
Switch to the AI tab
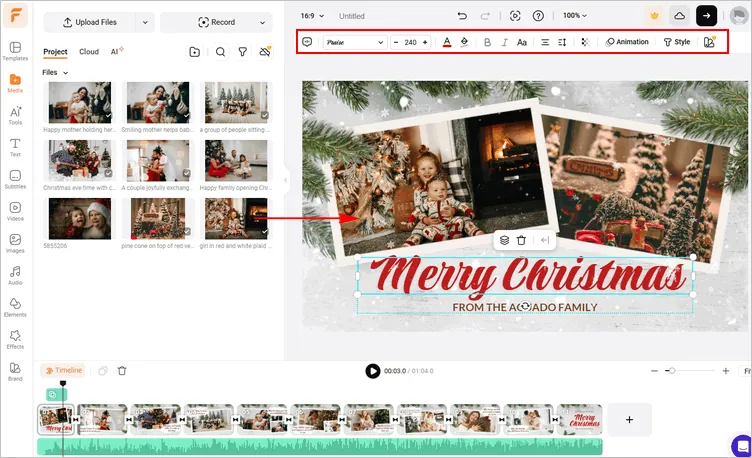117,51
